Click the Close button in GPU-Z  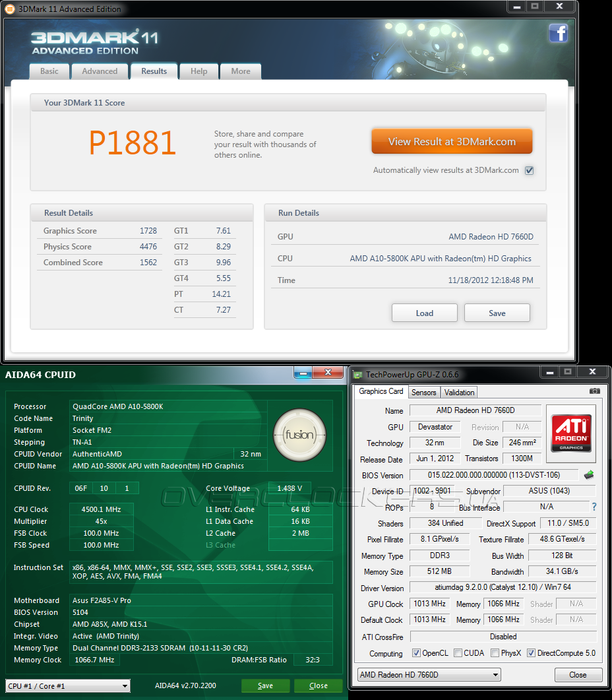(578, 674)
